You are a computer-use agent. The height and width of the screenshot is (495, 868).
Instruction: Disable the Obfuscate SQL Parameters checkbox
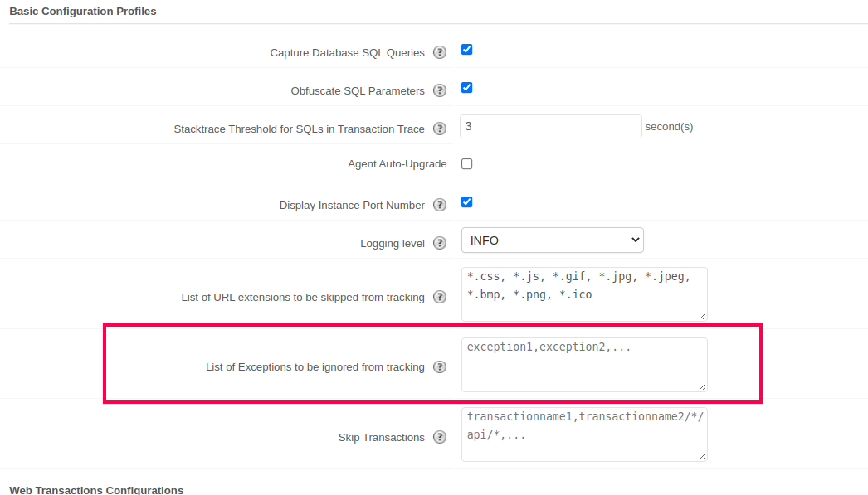pos(466,88)
